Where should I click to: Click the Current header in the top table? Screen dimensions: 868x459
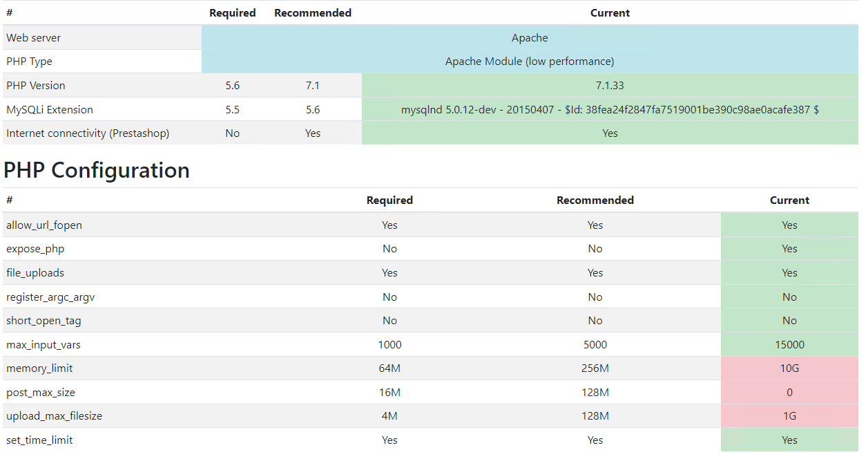coord(610,13)
